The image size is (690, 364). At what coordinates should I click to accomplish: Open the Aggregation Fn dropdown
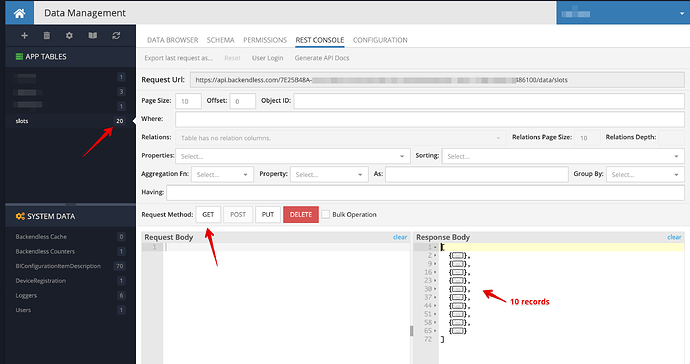coord(222,175)
